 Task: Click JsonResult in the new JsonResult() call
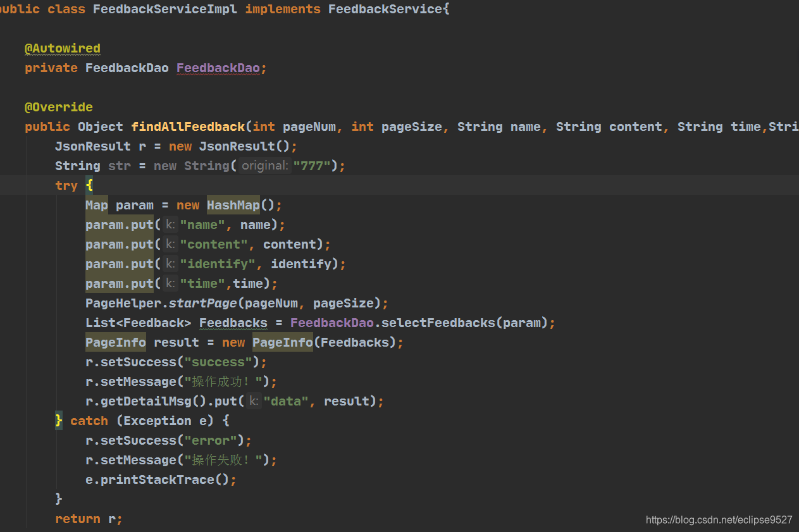click(x=237, y=146)
